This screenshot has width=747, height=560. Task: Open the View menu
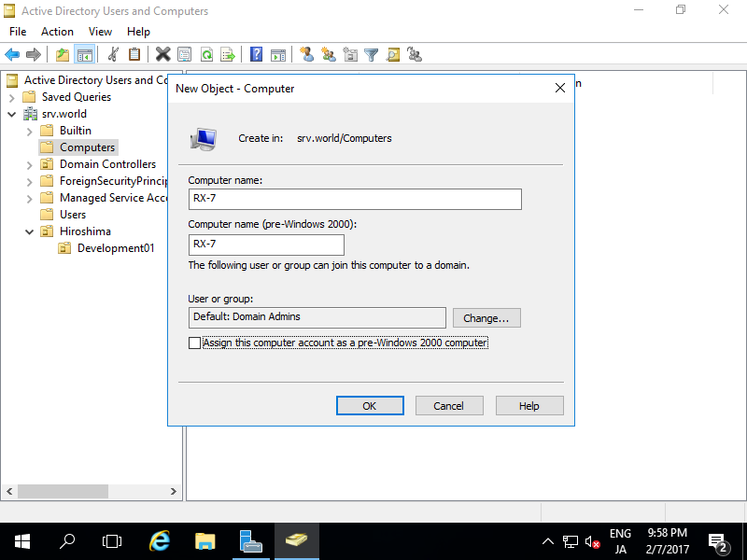100,32
